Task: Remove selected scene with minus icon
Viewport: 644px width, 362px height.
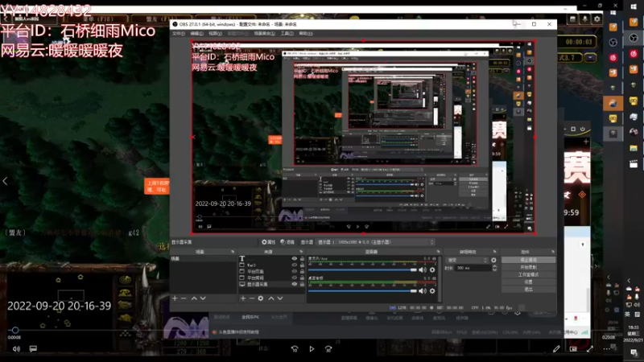Action: 184,298
